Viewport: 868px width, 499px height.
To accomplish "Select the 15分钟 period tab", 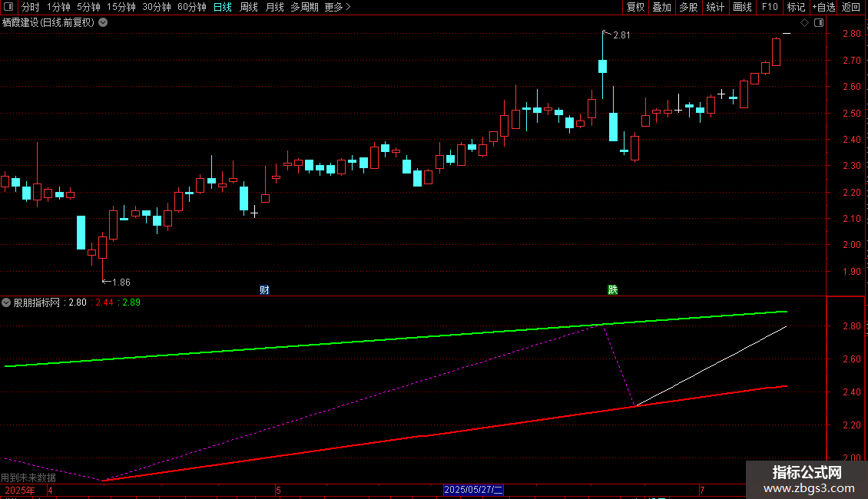I will click(x=121, y=7).
